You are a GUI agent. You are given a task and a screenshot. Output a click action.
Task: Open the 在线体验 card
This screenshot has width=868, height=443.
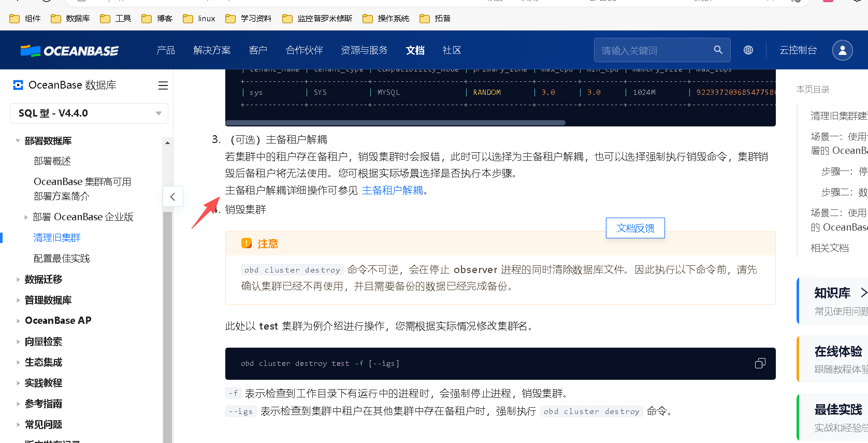click(x=833, y=359)
